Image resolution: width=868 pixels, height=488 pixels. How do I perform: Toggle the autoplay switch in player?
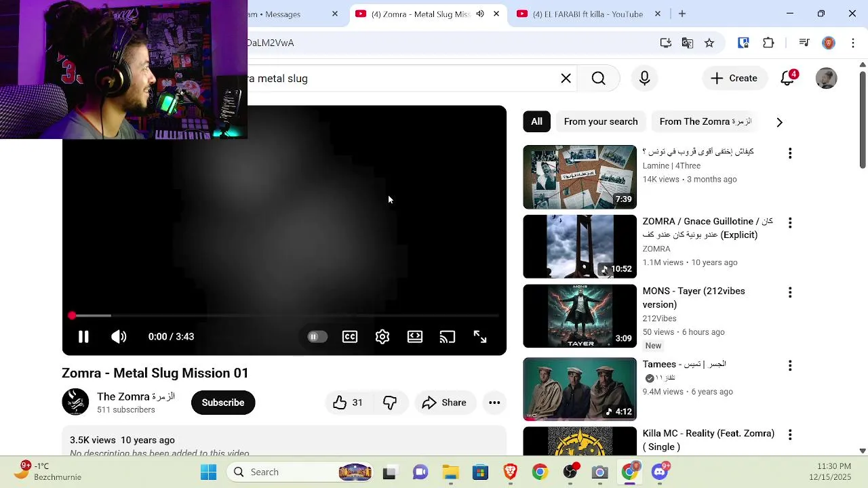(317, 337)
